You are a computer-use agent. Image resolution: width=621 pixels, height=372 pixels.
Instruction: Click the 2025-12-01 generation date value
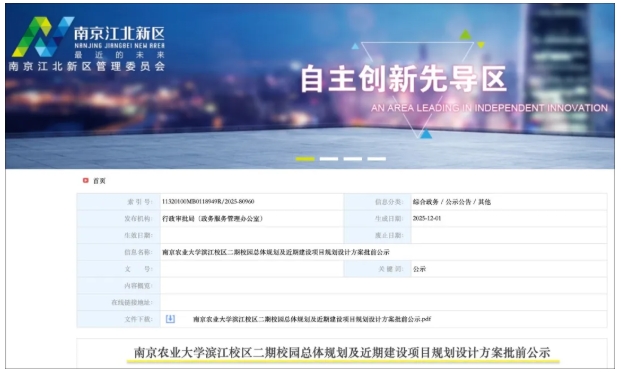click(427, 219)
